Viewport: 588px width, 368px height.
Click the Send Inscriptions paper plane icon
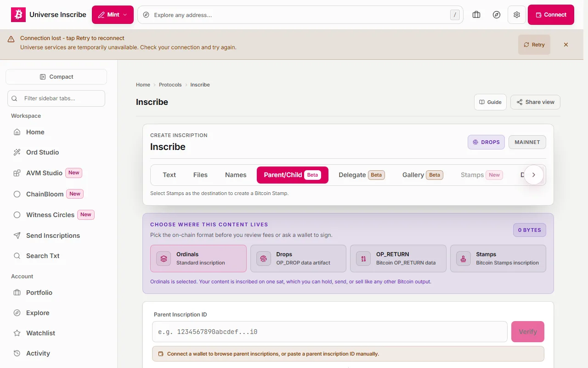[17, 236]
